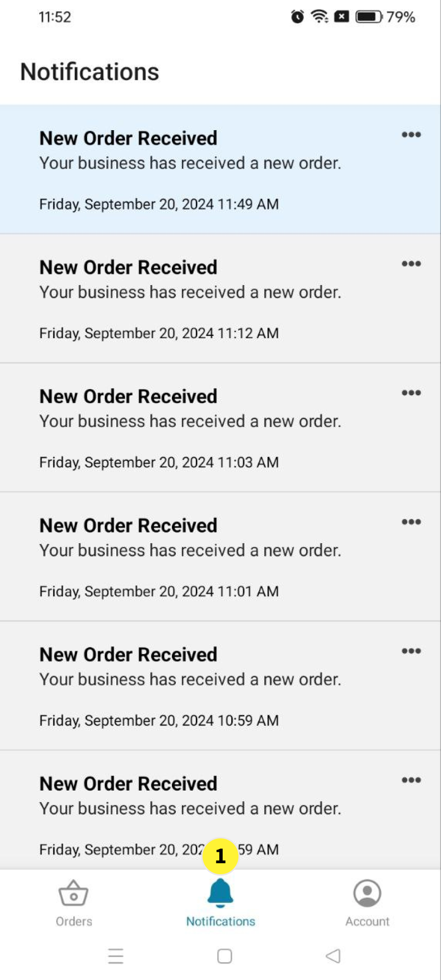This screenshot has height=980, width=441.
Task: Open three-dot menu on the last notification
Action: (x=411, y=780)
